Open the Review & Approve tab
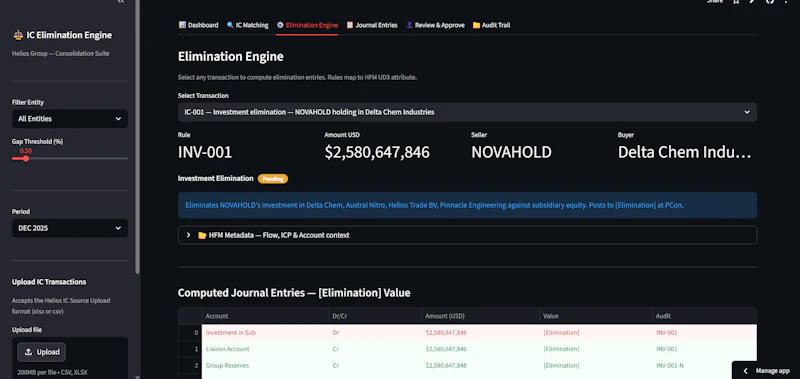This screenshot has height=379, width=800. coord(435,25)
